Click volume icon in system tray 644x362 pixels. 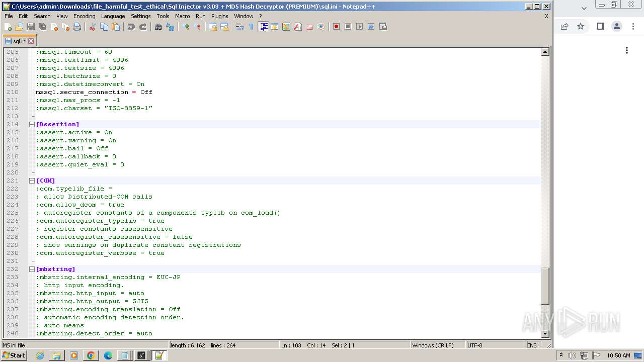572,355
